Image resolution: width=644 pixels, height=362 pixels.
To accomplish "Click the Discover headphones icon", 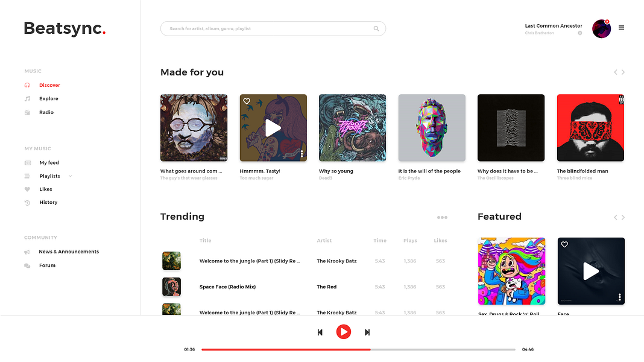I will [x=27, y=85].
